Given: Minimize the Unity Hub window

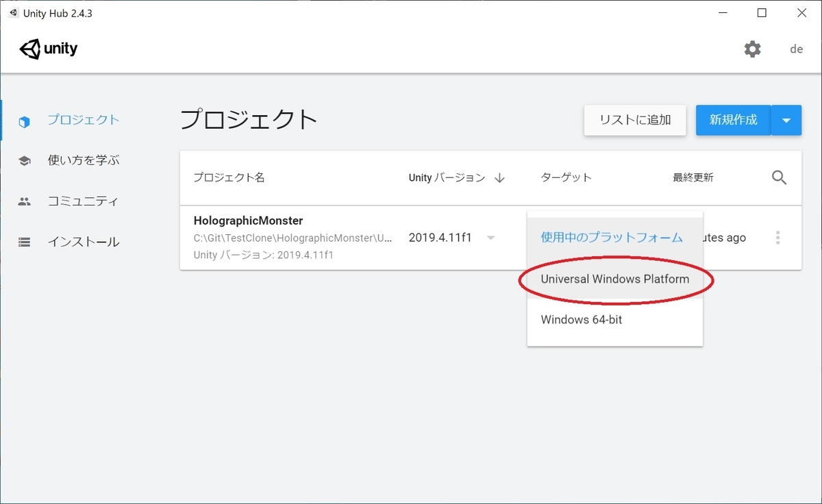Looking at the screenshot, I should [x=722, y=13].
